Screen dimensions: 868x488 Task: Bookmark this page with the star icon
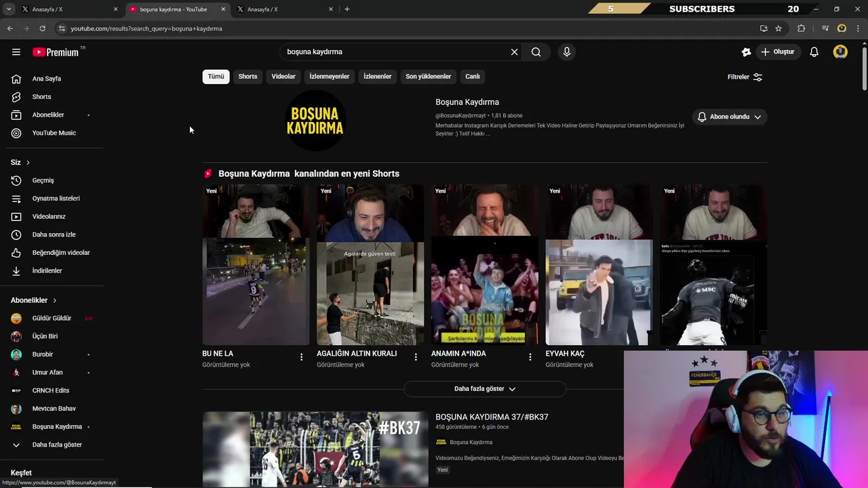[x=778, y=28]
